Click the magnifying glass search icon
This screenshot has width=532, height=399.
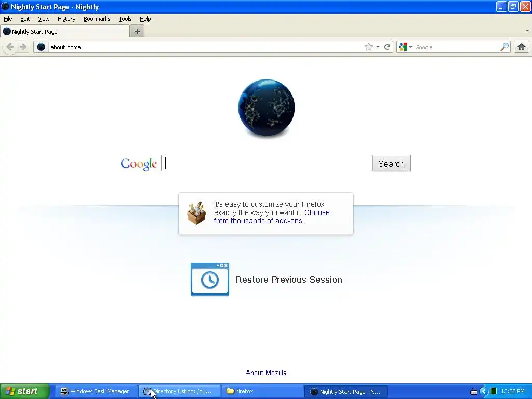point(504,47)
